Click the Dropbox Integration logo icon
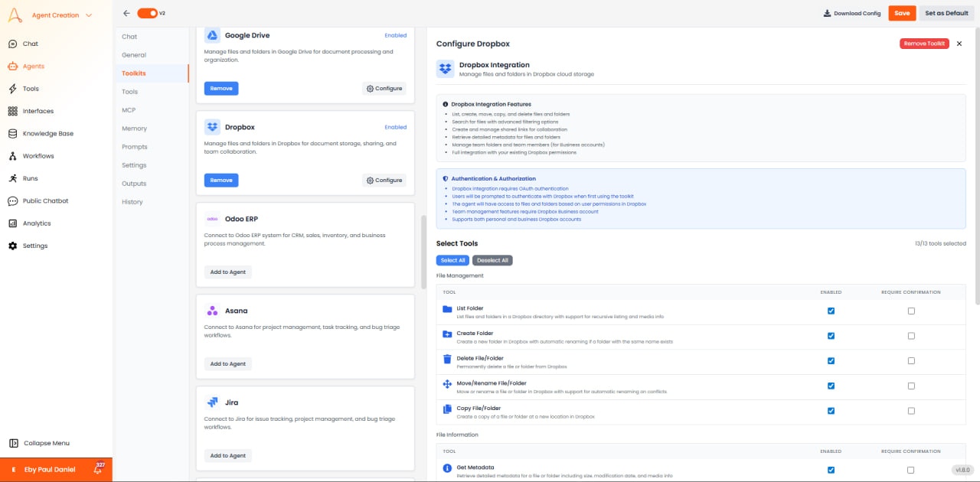Screen dimensions: 980x482 pyautogui.click(x=445, y=68)
